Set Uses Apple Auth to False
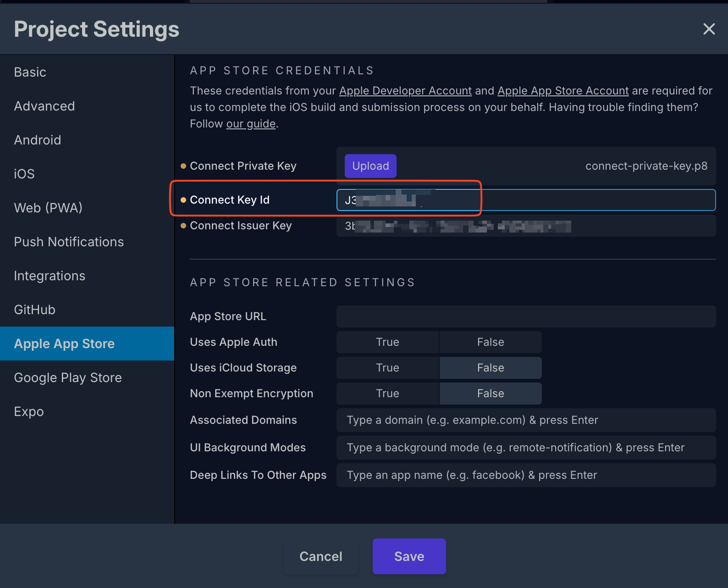Image resolution: width=728 pixels, height=588 pixels. coord(490,342)
